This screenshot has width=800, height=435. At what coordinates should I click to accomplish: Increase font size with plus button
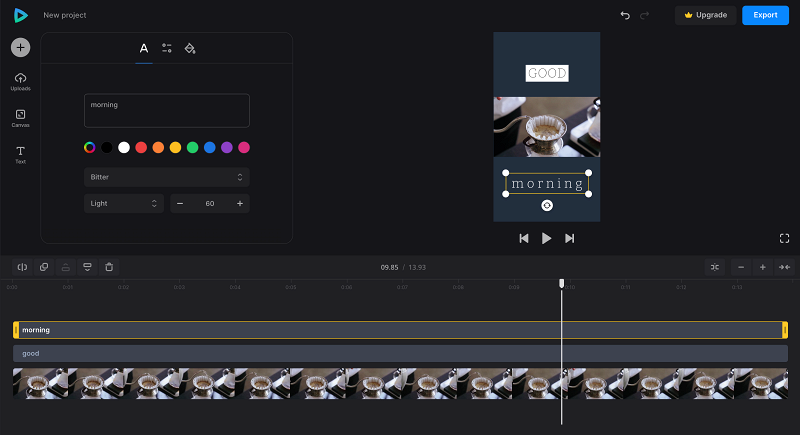(x=240, y=203)
